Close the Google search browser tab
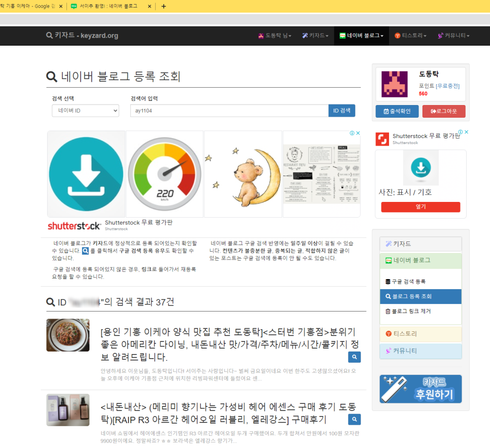Screen dimensions: 490x448 [x=61, y=6]
